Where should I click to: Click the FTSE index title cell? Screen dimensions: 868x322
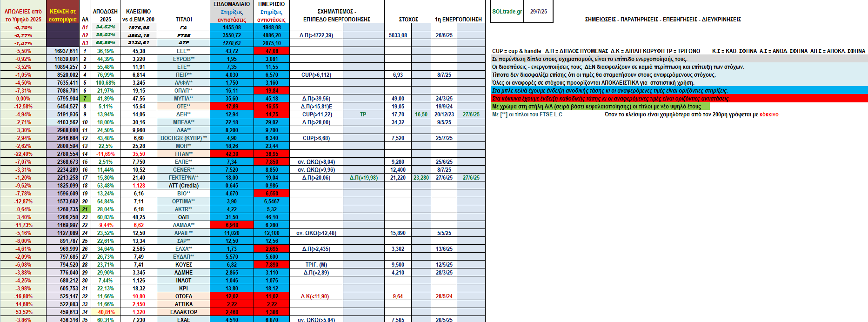[x=184, y=35]
